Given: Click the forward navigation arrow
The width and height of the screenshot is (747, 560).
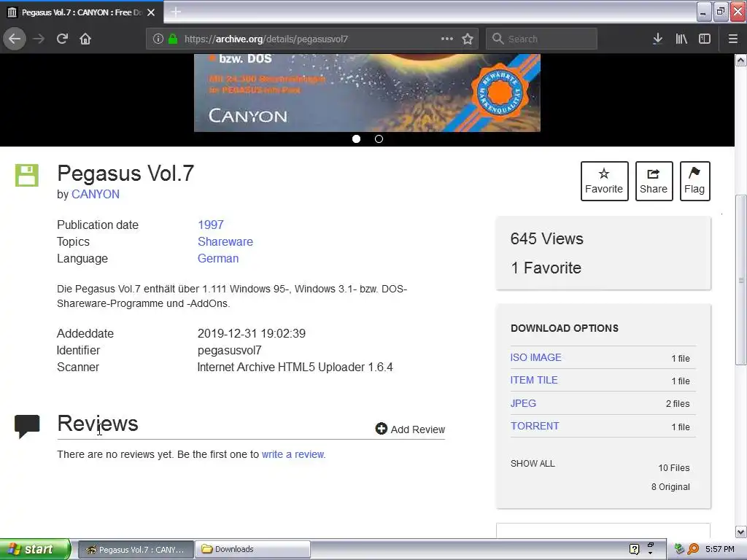Looking at the screenshot, I should (x=39, y=39).
